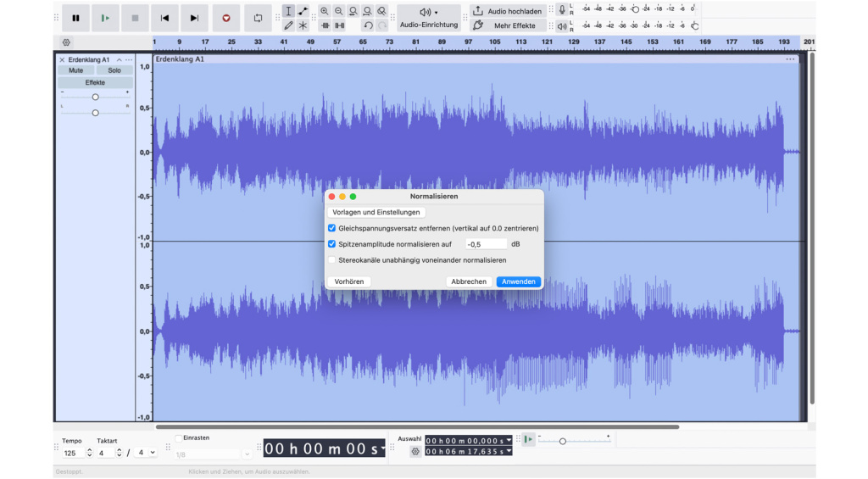Stop playback with the Stop button
Screen dimensions: 868x479
[x=135, y=19]
